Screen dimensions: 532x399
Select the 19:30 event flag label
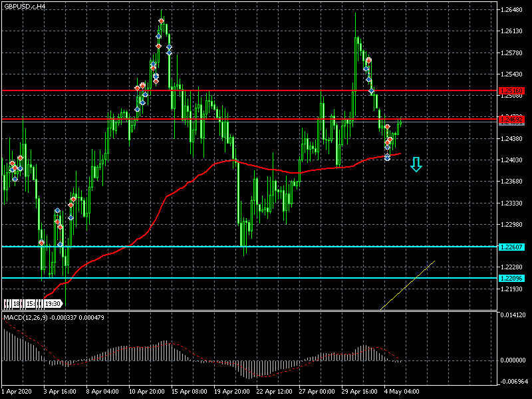53,304
